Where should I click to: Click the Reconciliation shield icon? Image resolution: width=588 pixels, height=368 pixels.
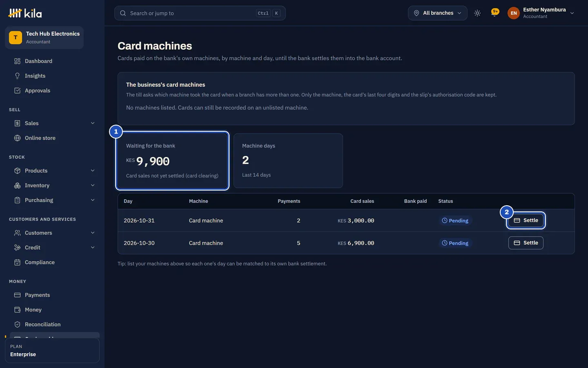pos(17,324)
